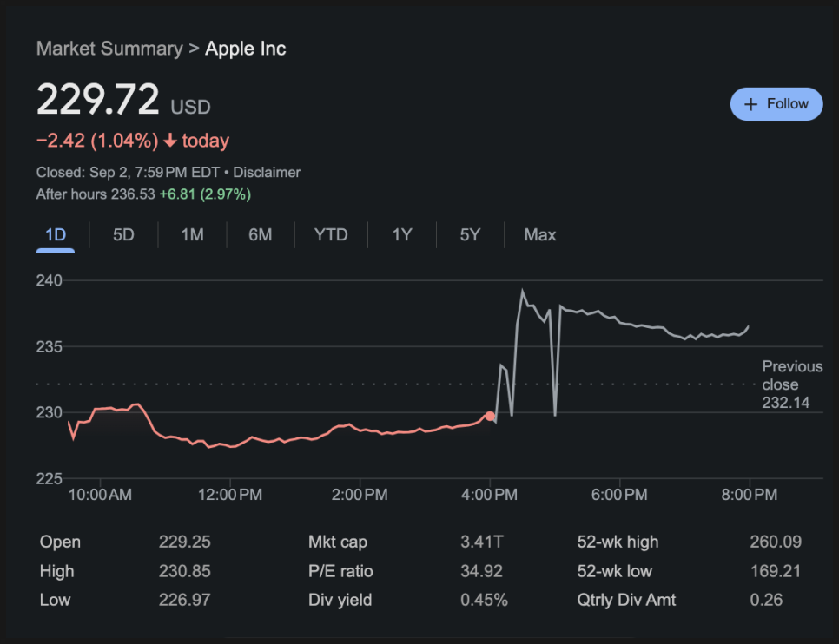Click the Closed: Sep 2, 7:59 PM EDT text
Image resolution: width=839 pixels, height=644 pixels.
pyautogui.click(x=128, y=172)
